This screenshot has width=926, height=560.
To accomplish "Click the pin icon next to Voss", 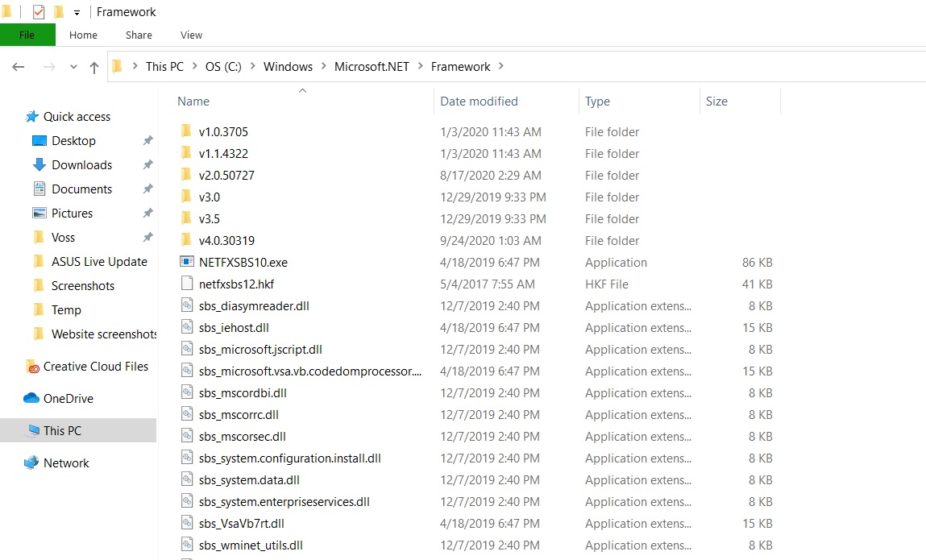I will (147, 238).
